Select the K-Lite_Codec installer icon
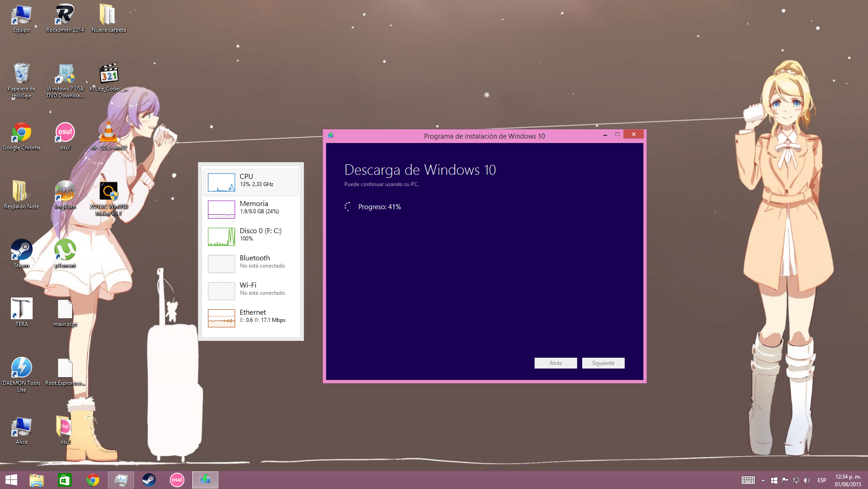Viewport: 868px width, 489px height. pyautogui.click(x=108, y=77)
